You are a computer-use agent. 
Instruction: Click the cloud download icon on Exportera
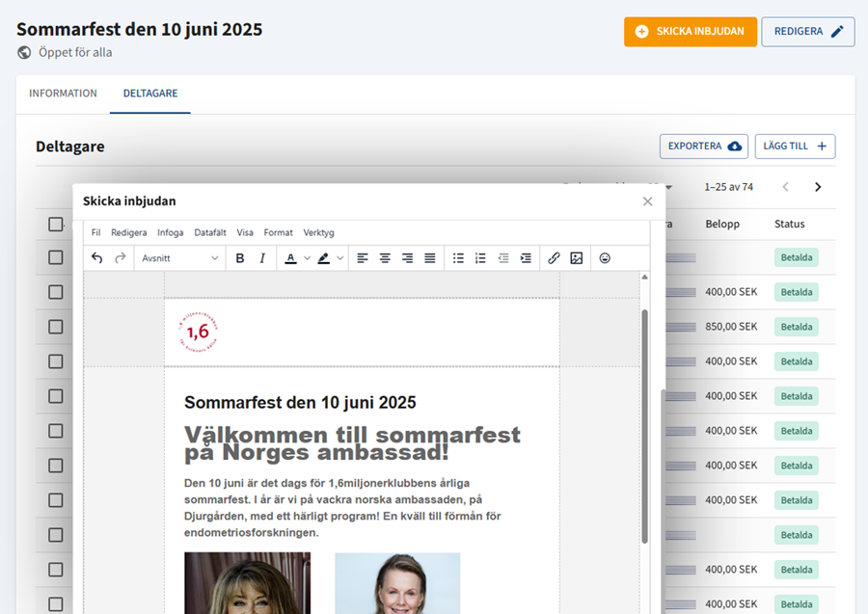coord(735,147)
